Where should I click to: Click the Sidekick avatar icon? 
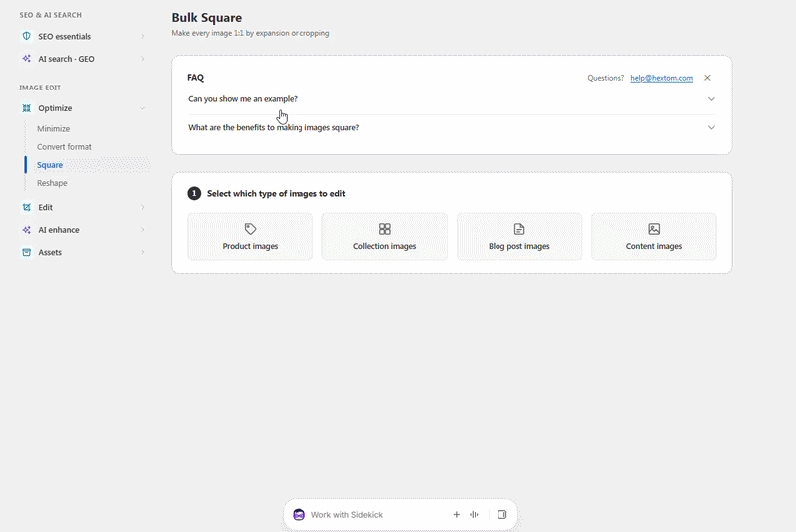pyautogui.click(x=299, y=515)
